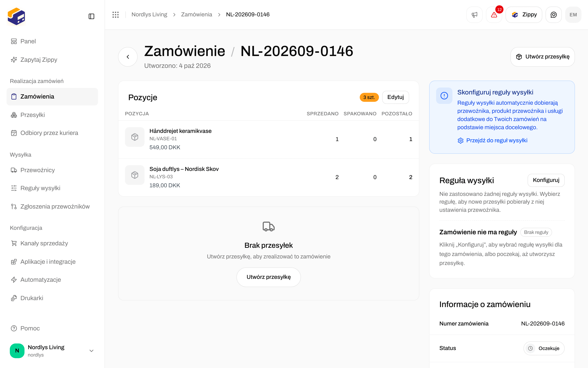Viewport: 588px width, 368px height.
Task: Click Zamówienia breadcrumb link
Action: 196,15
